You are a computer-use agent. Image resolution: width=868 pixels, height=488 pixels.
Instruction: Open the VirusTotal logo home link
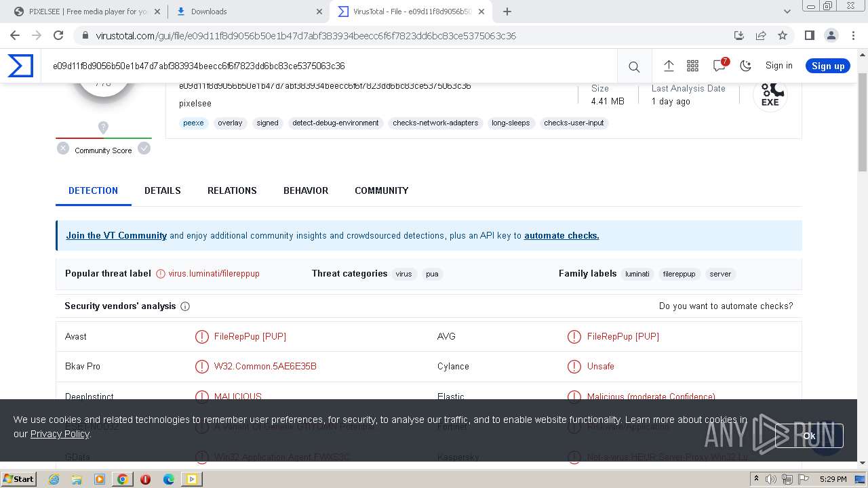pyautogui.click(x=20, y=66)
